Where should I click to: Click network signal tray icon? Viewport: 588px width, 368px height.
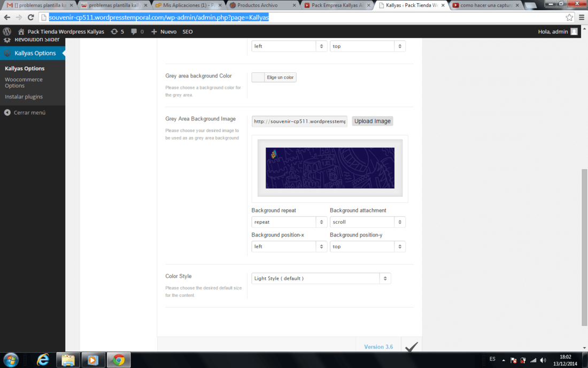[533, 361]
